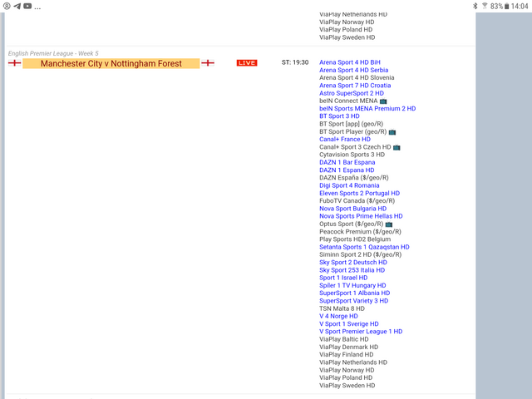Image resolution: width=532 pixels, height=399 pixels.
Task: Open V Sport 1 Sverige HD link
Action: click(349, 324)
